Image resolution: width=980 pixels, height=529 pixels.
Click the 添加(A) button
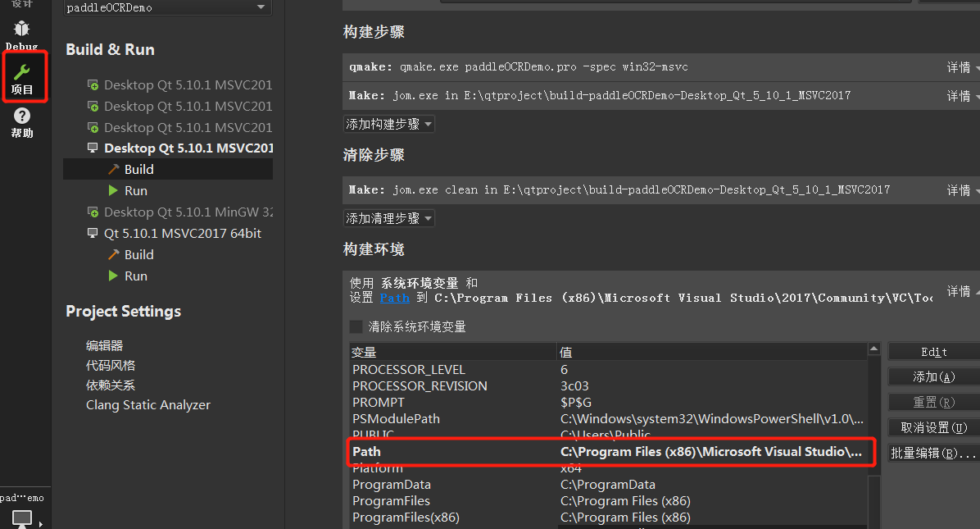click(932, 376)
